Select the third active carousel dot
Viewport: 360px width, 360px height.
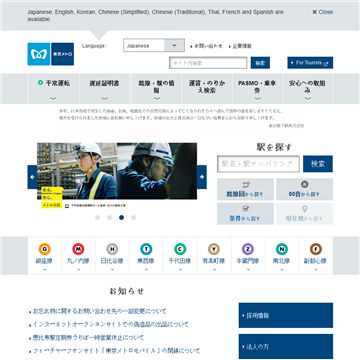click(x=121, y=217)
